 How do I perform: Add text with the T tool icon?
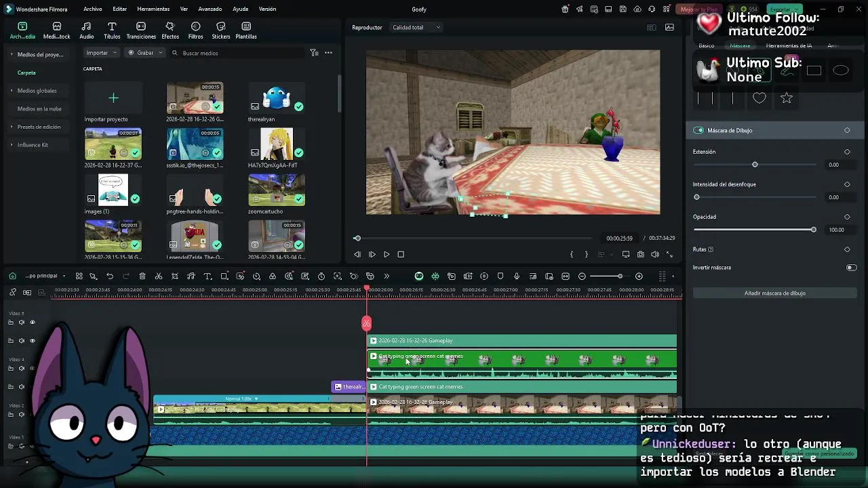coord(208,276)
